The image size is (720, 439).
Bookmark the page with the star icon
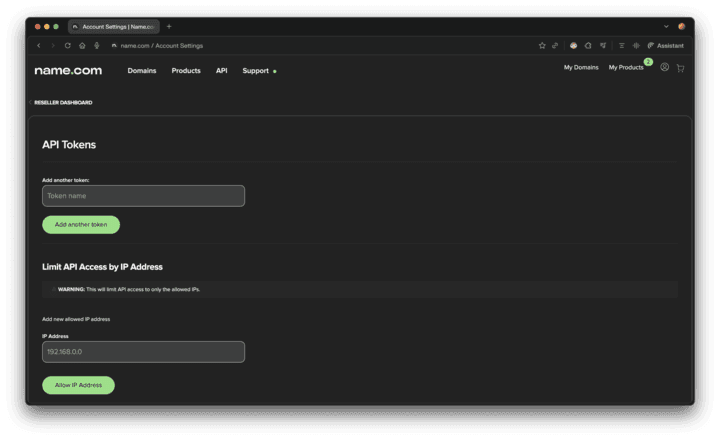(542, 45)
